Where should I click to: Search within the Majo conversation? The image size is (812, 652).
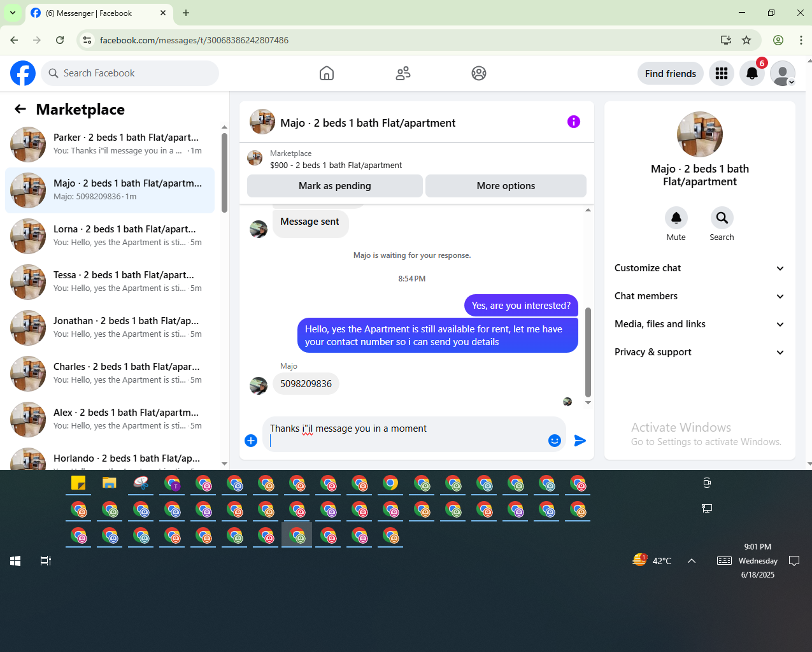click(x=722, y=218)
